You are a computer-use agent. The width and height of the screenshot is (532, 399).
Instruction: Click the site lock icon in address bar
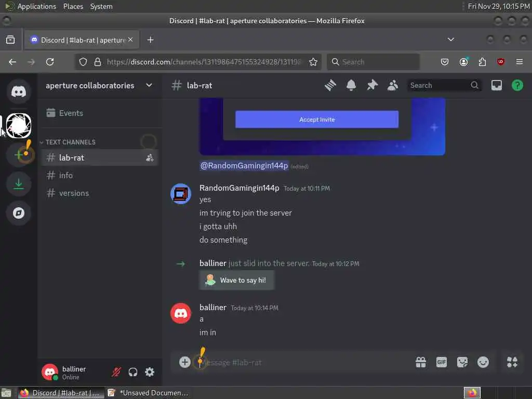coord(98,62)
